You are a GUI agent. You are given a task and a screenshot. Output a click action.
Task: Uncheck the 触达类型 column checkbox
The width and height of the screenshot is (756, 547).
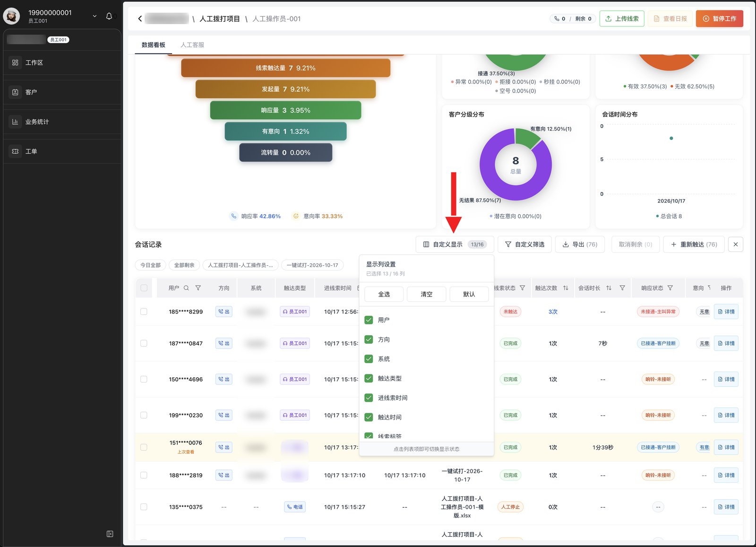[369, 378]
